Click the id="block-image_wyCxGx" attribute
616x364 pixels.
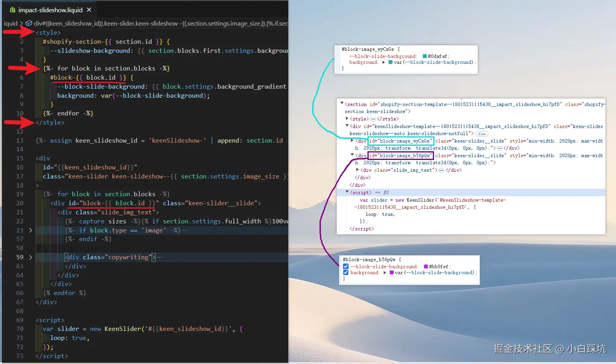[401, 141]
